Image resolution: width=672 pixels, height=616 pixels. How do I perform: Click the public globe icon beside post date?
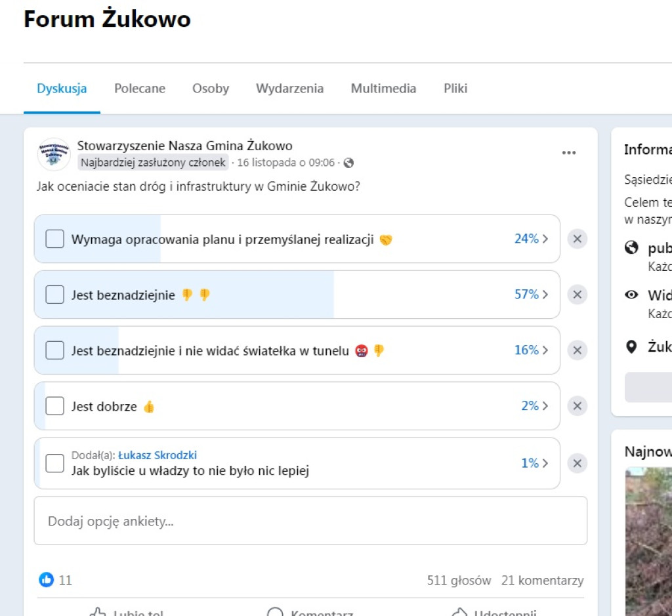pyautogui.click(x=349, y=163)
